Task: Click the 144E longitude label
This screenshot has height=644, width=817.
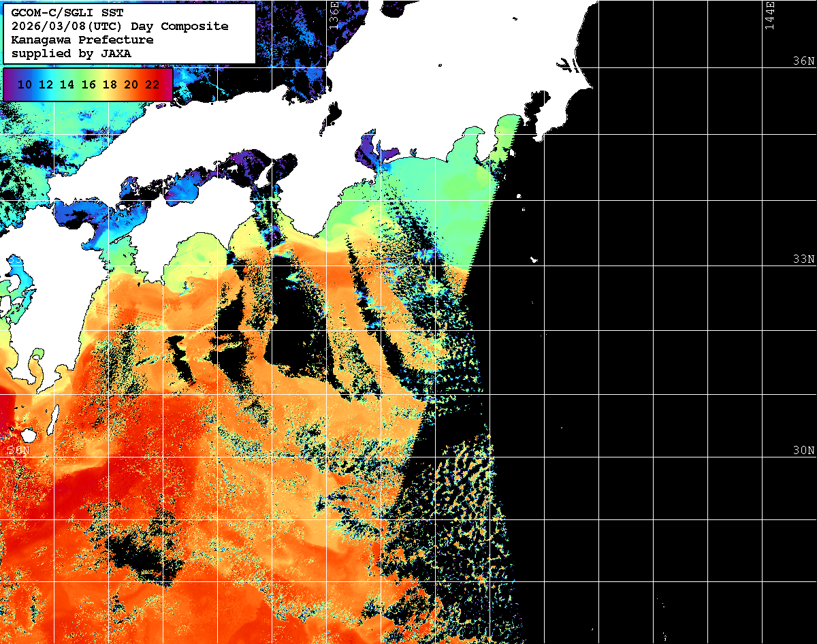Action: [x=769, y=15]
